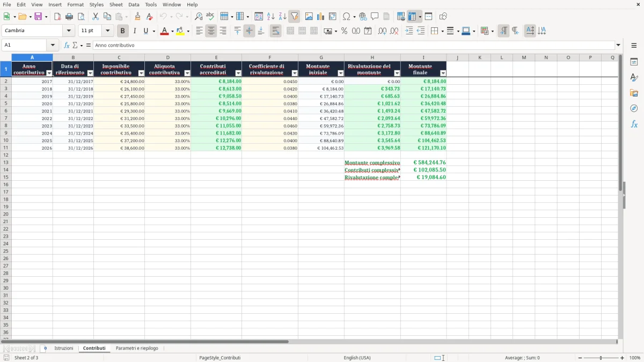Toggle the AutoFilter button

[x=294, y=17]
